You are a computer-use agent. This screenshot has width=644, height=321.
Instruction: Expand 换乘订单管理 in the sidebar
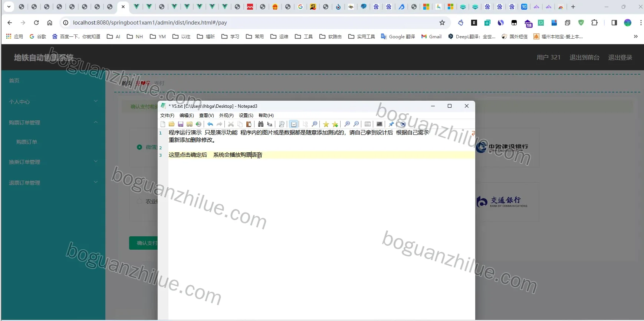[x=53, y=162]
